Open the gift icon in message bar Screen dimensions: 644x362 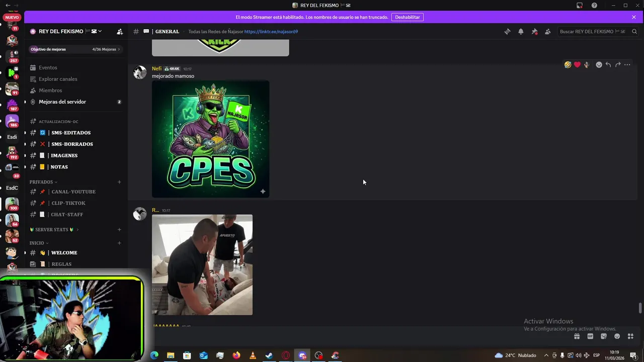click(577, 336)
